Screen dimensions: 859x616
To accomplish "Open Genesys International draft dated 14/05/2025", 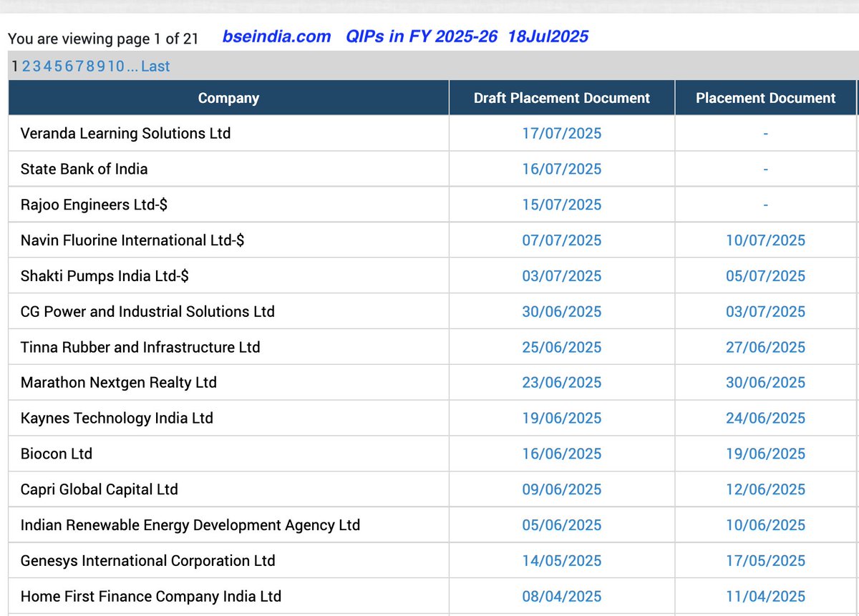I will (x=562, y=561).
